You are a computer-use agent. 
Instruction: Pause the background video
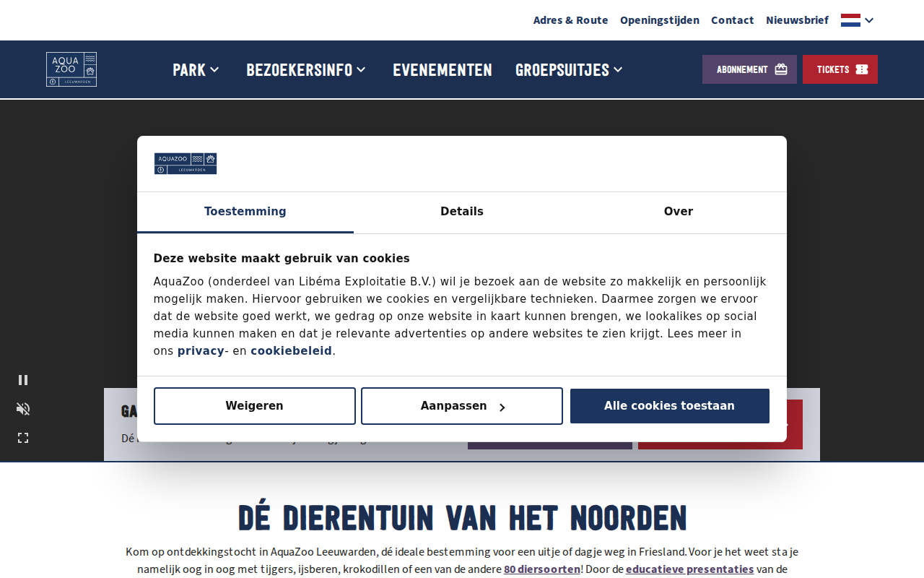coord(23,380)
